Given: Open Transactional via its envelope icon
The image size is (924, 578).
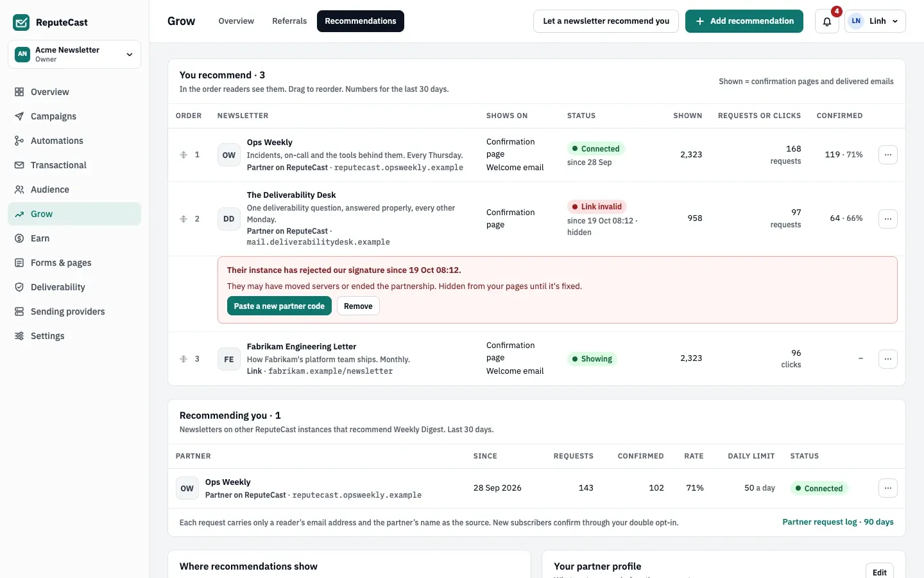Looking at the screenshot, I should click(19, 165).
